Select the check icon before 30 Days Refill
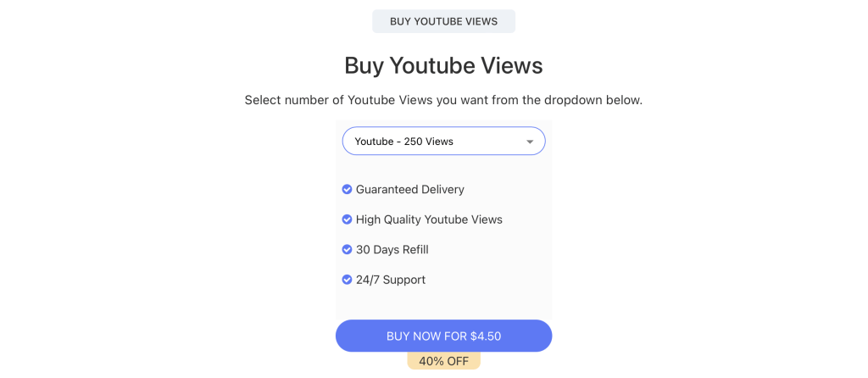868x378 pixels. pyautogui.click(x=347, y=250)
